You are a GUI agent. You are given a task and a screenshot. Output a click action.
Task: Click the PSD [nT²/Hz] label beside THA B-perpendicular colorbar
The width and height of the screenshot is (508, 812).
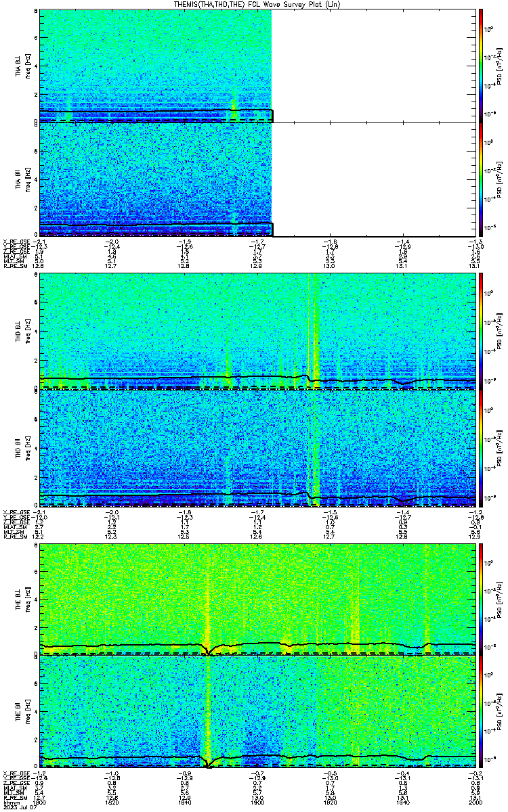tap(499, 66)
